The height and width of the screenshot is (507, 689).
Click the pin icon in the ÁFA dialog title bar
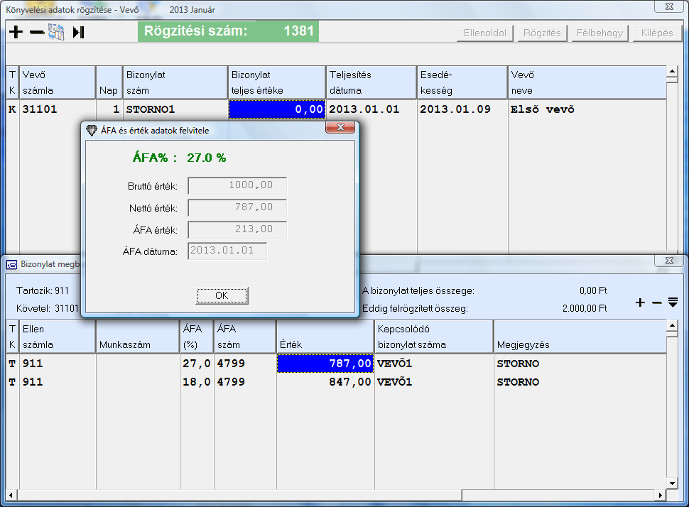point(342,129)
